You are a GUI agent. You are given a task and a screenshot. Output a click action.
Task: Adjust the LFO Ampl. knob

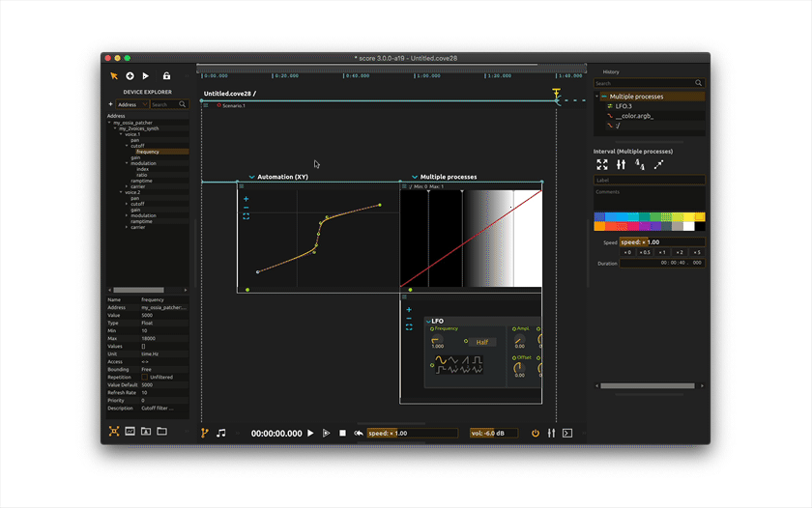(x=518, y=339)
